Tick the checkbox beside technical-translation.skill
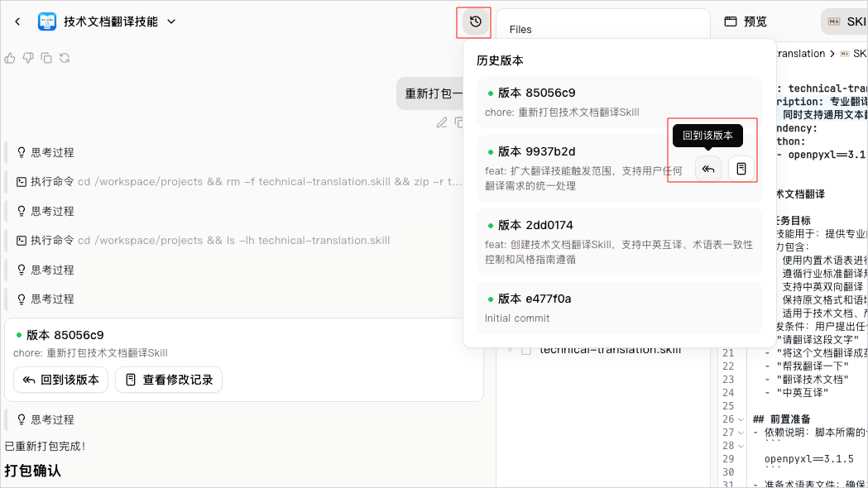 pyautogui.click(x=526, y=350)
